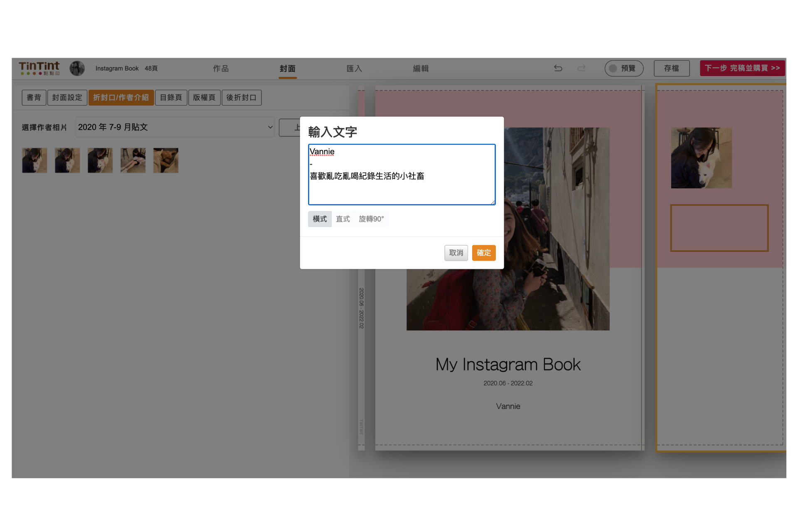The image size is (798, 532).
Task: Click the Vannie author name on cover
Action: [x=508, y=406]
